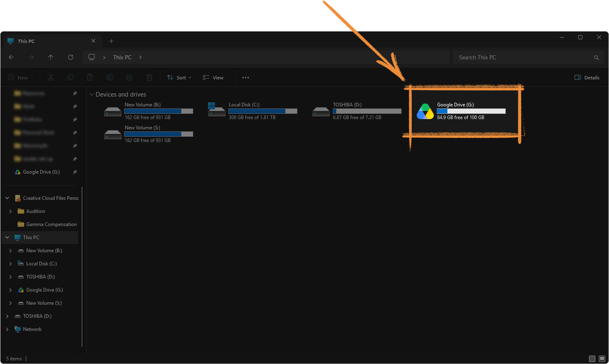Click the search magnifier icon
This screenshot has height=364, width=609.
pyautogui.click(x=596, y=58)
